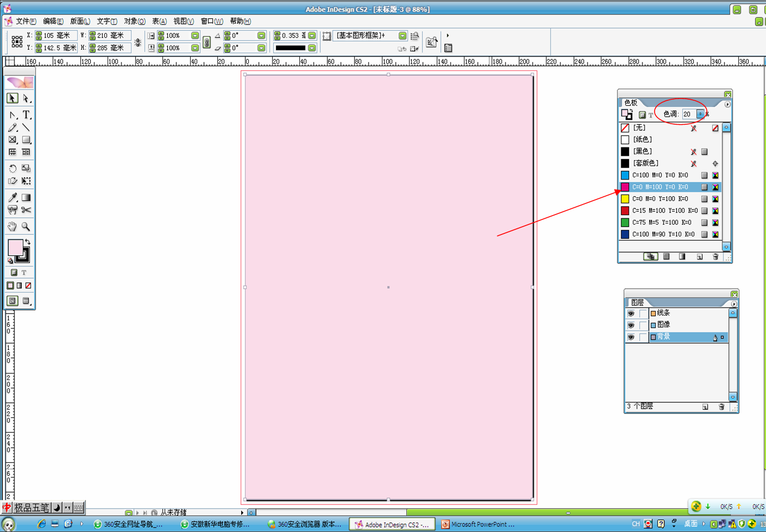
Task: Open the 文件 menu
Action: point(25,21)
